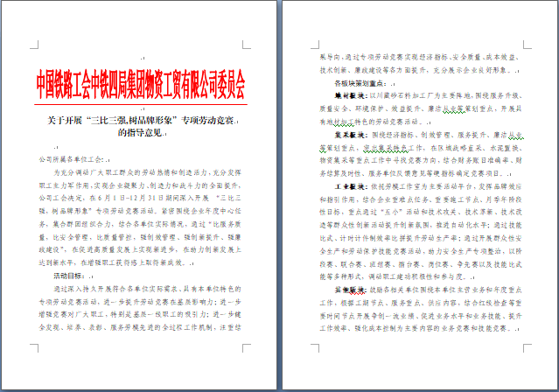
Task: Click line starting "段赛、联合赛、班组赛"
Action: click(421, 264)
